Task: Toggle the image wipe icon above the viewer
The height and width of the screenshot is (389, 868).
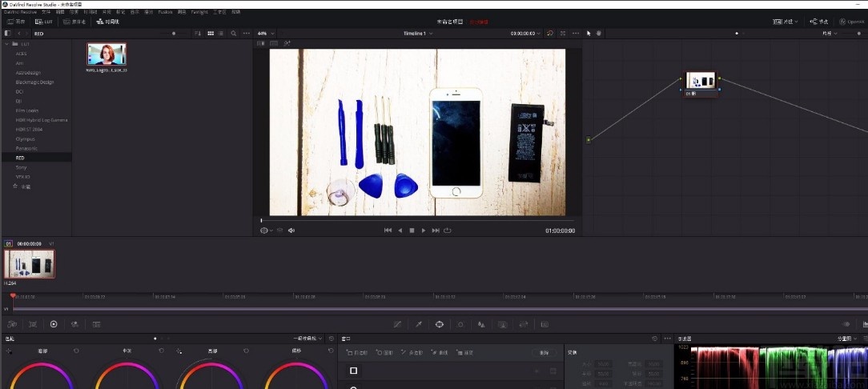Action: [261, 43]
